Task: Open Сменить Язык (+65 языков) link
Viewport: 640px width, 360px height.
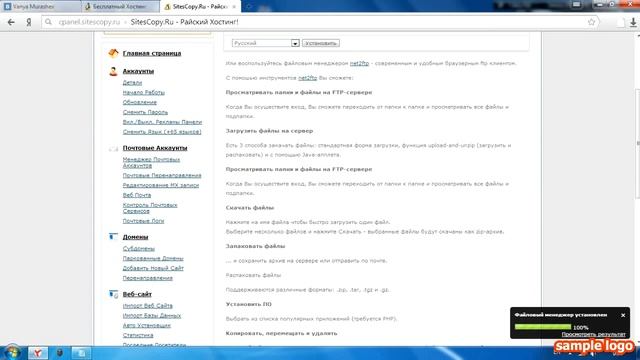Action: [x=162, y=131]
